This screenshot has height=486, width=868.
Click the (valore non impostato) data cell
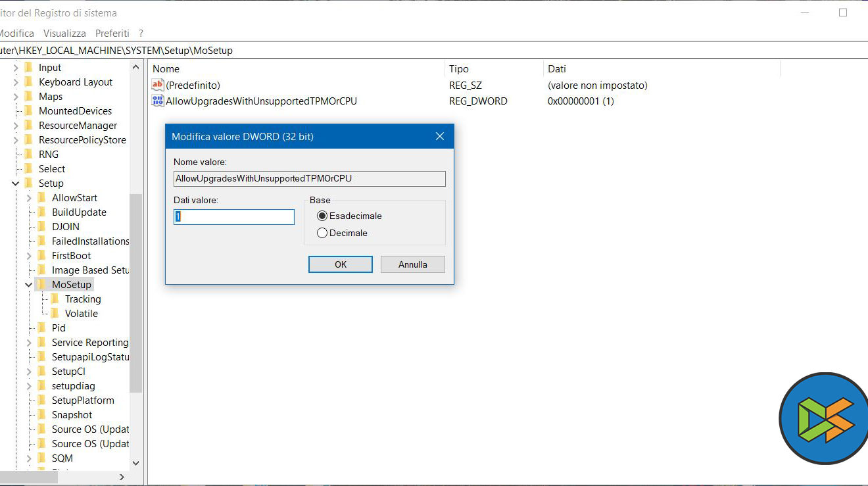click(x=597, y=85)
